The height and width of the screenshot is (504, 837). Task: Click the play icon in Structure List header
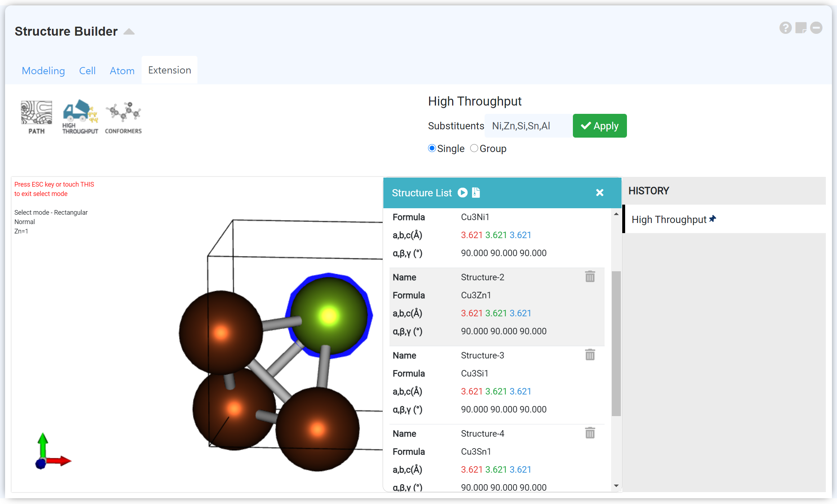pyautogui.click(x=462, y=193)
